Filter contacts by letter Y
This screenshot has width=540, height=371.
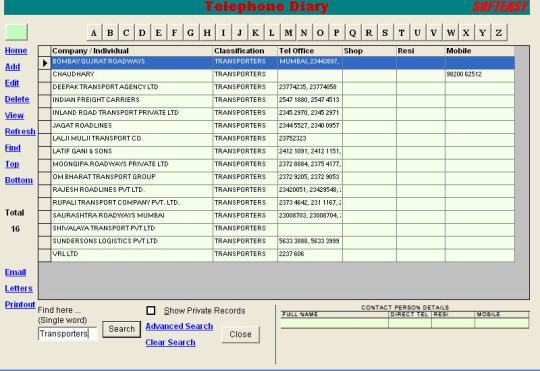(x=482, y=33)
